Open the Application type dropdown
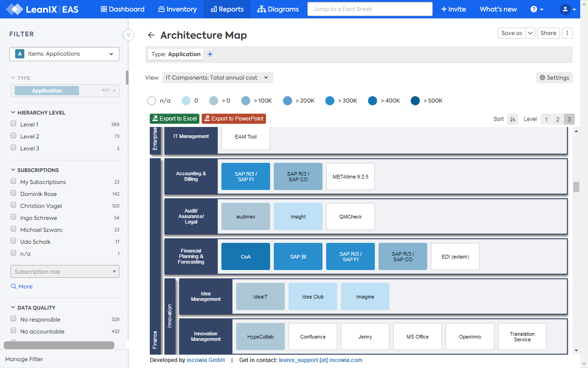This screenshot has width=588, height=368. 65,91
